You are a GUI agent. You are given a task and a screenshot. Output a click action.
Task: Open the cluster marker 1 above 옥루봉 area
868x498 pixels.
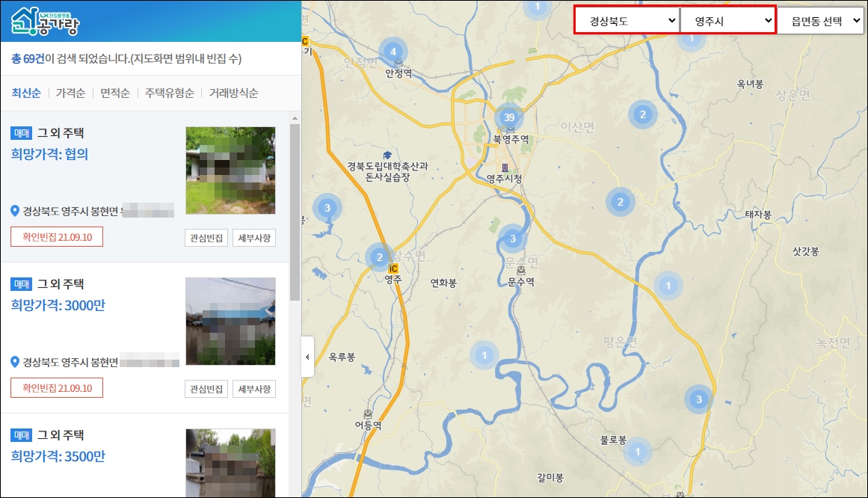tap(484, 355)
